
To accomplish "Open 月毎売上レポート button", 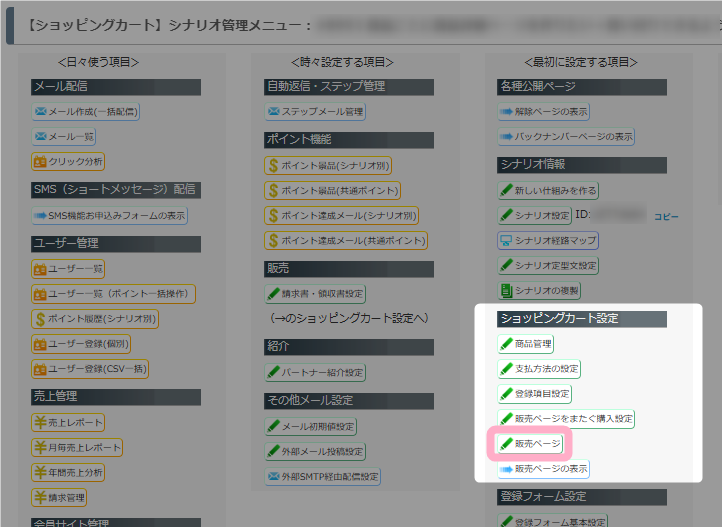I will 77,447.
